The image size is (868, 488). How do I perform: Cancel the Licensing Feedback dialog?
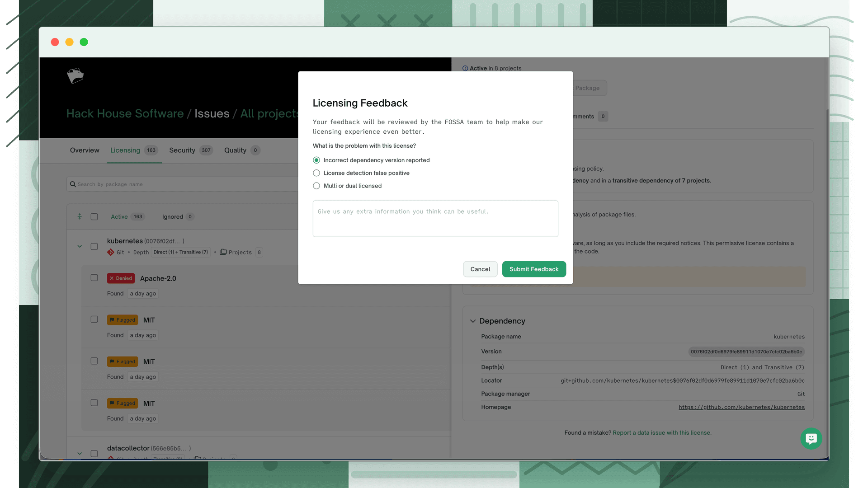pos(480,269)
